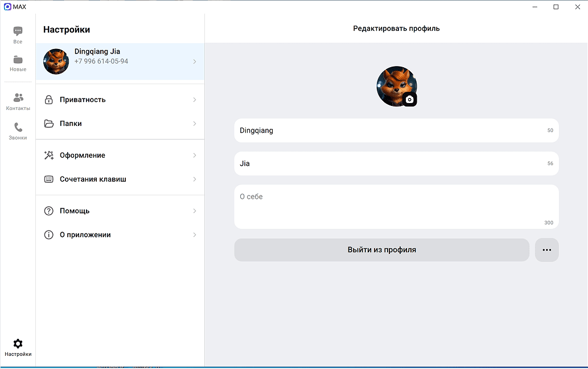Click the magic wand icon beside Оформление
The width and height of the screenshot is (588, 369).
[49, 155]
